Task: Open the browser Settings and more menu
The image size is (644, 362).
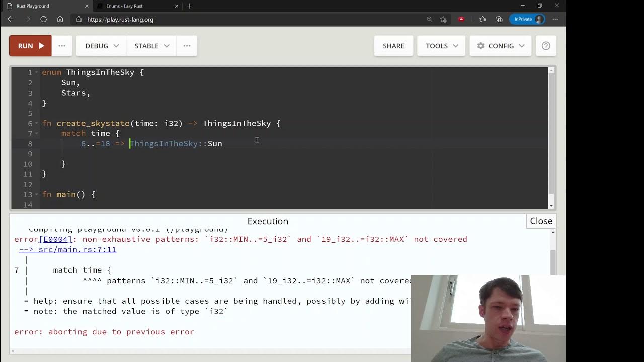Action: click(555, 19)
